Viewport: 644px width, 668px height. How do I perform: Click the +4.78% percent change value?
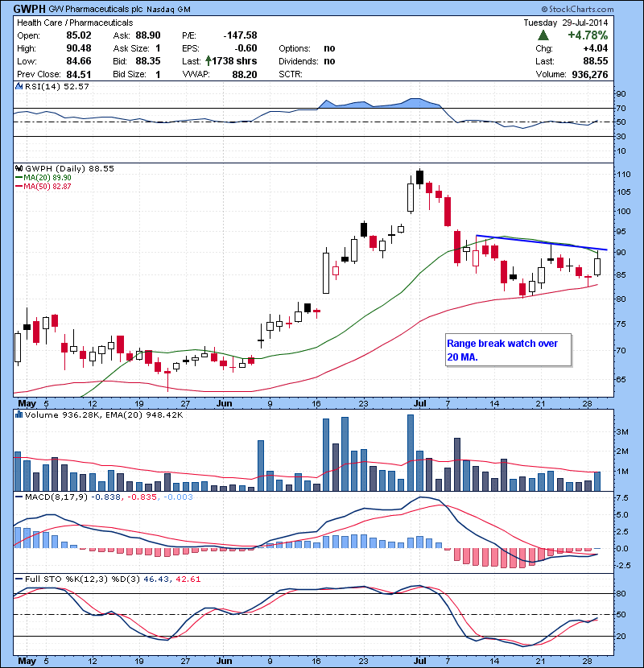[588, 35]
